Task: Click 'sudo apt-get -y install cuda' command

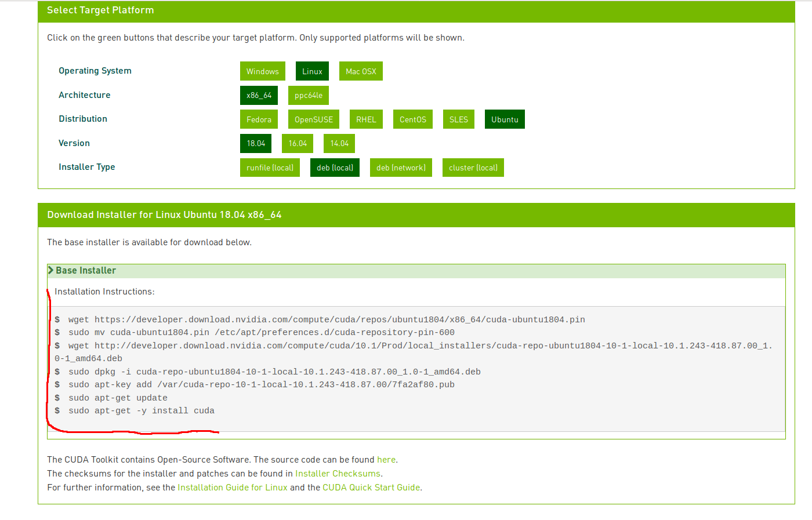Action: 142,410
